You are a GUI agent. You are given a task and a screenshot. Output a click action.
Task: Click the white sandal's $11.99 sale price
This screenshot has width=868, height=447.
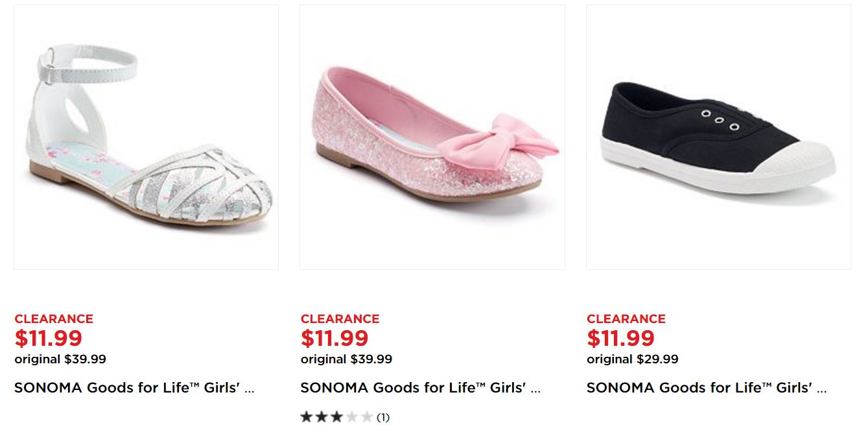(49, 338)
